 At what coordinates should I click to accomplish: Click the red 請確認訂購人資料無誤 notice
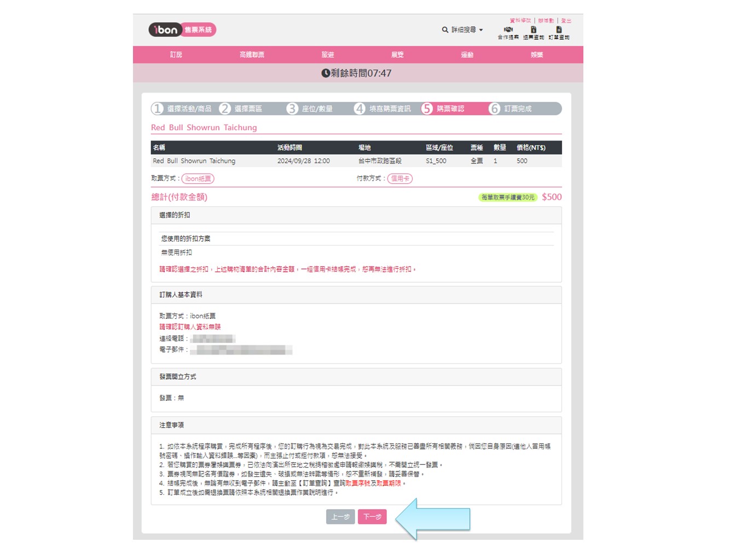(x=190, y=326)
